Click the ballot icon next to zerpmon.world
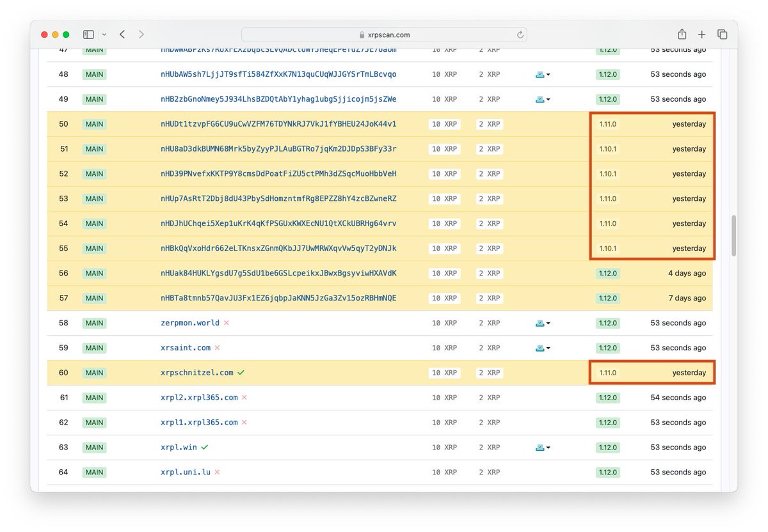The image size is (768, 532). pyautogui.click(x=541, y=323)
